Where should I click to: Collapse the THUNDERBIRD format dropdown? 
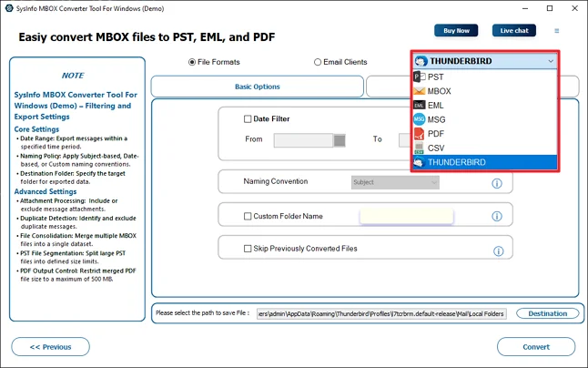(551, 62)
